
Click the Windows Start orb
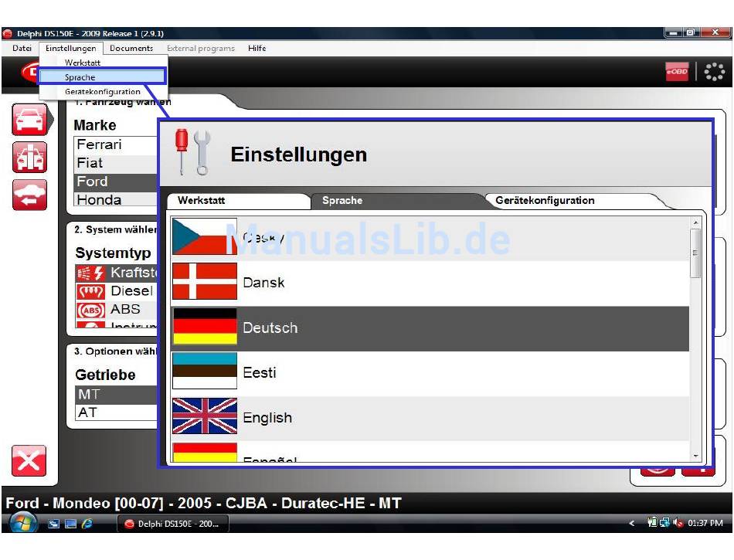(23, 523)
